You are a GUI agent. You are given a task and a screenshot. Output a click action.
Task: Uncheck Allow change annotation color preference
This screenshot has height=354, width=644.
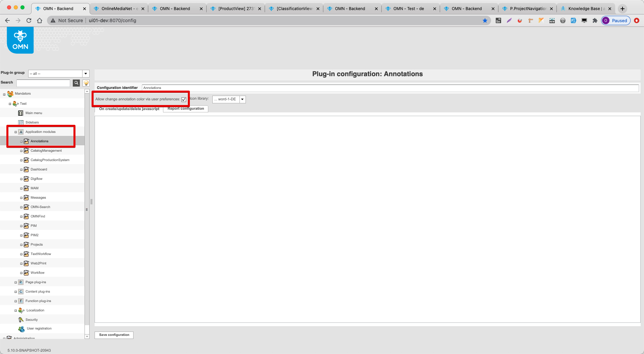(184, 99)
